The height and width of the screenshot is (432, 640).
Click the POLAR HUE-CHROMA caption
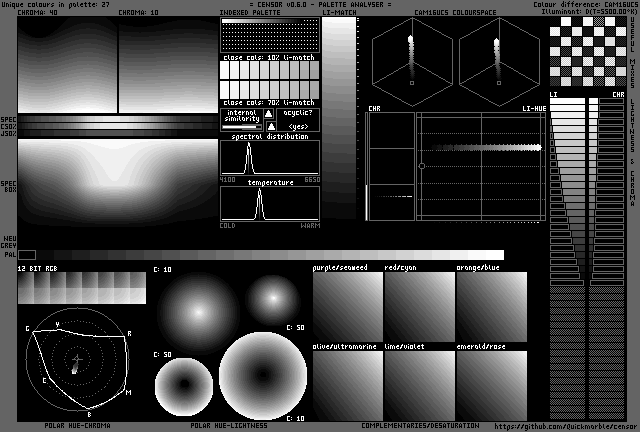78,426
